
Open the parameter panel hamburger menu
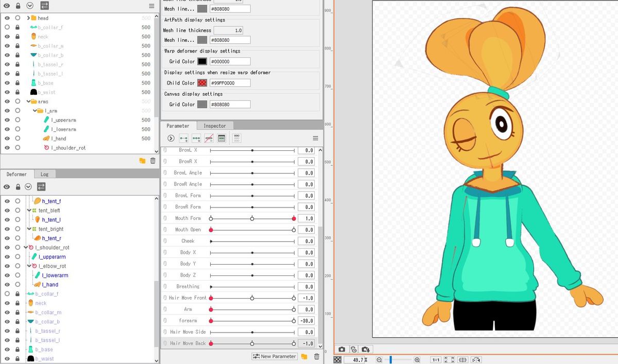(315, 138)
